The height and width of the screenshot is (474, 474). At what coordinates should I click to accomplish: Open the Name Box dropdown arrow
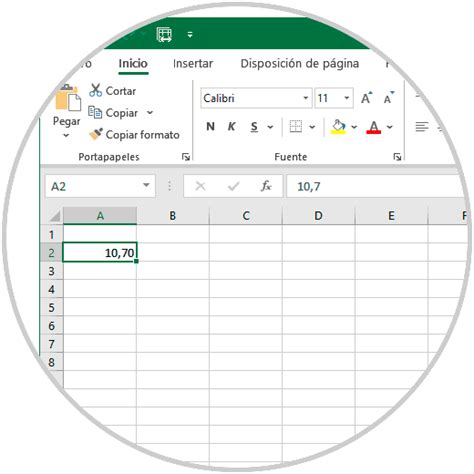[146, 185]
